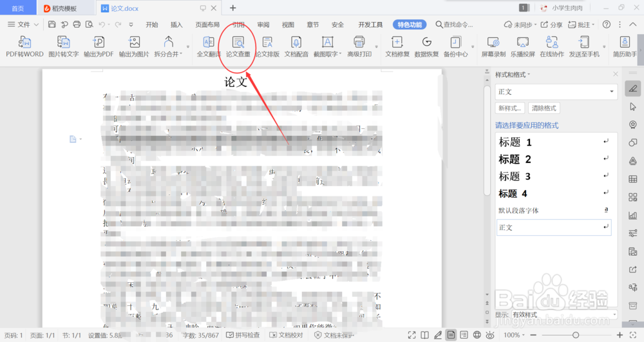Apply the 标题 3 style
The height and width of the screenshot is (342, 644).
[553, 176]
